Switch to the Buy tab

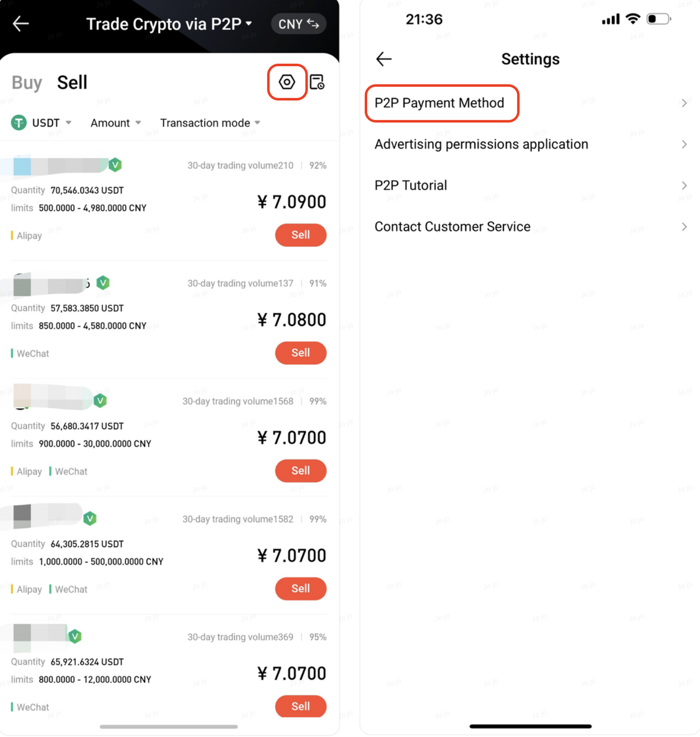(27, 82)
